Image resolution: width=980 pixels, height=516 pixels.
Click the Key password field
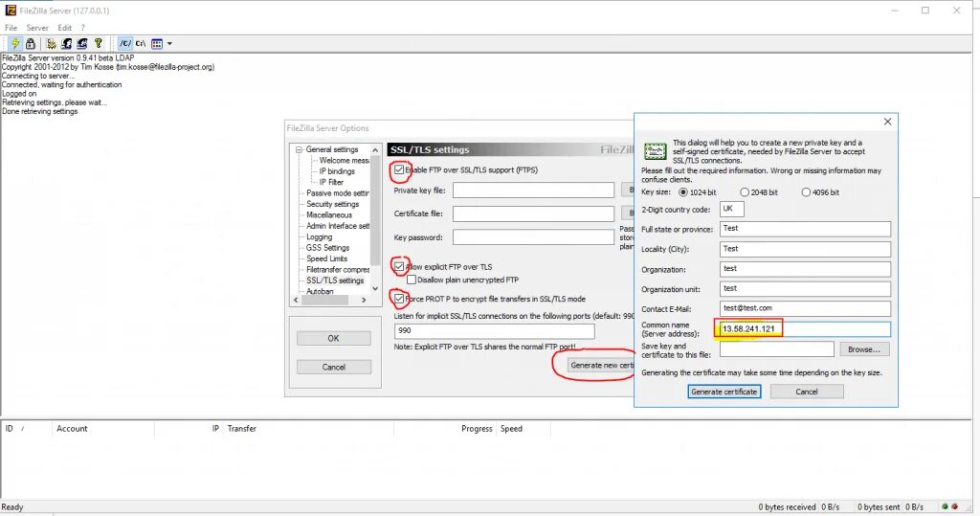533,237
